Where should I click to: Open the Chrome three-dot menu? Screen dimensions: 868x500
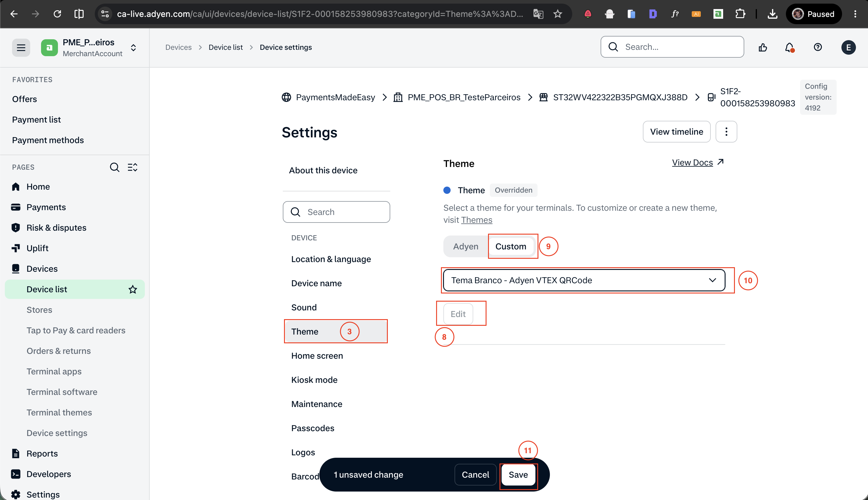[x=855, y=14]
